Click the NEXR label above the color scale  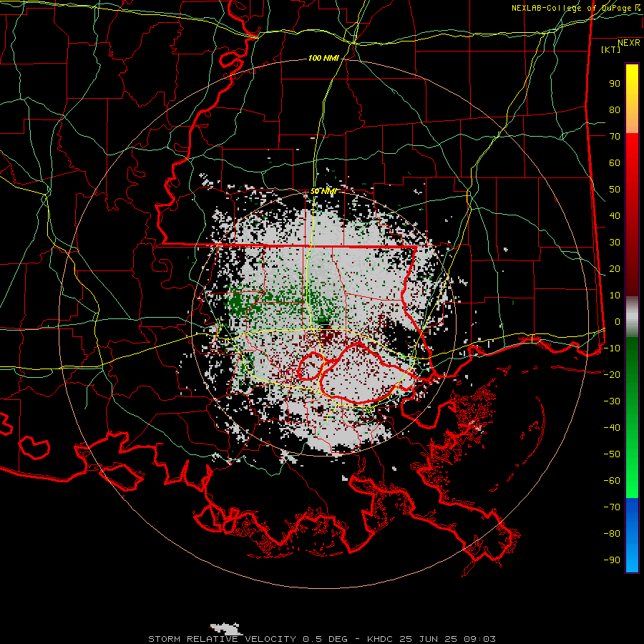tap(628, 43)
